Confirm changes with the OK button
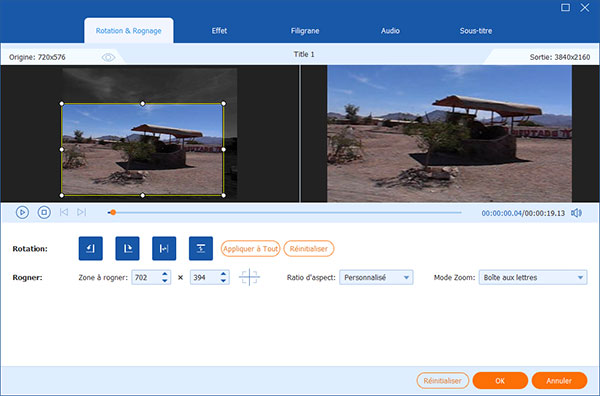The image size is (600, 396). point(500,381)
